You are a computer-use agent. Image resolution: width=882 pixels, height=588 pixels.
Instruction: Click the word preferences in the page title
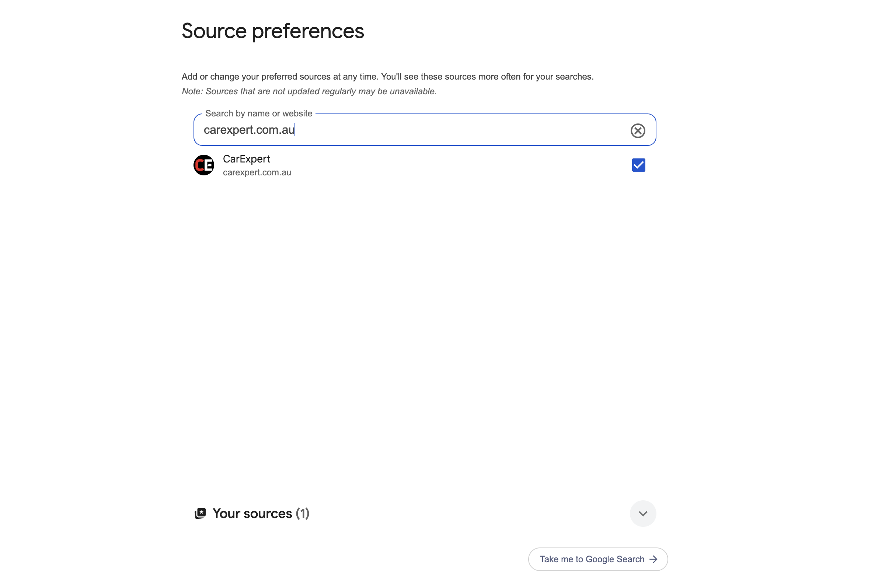(308, 31)
